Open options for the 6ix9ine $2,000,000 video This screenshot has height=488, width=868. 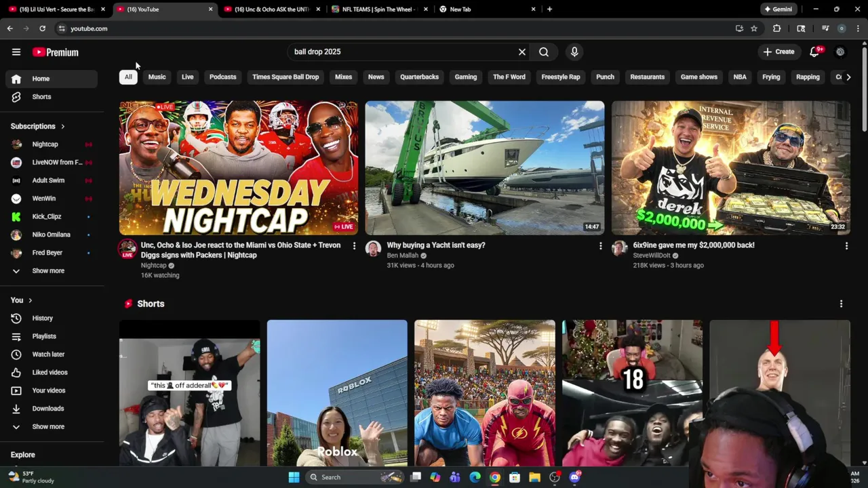coord(846,246)
